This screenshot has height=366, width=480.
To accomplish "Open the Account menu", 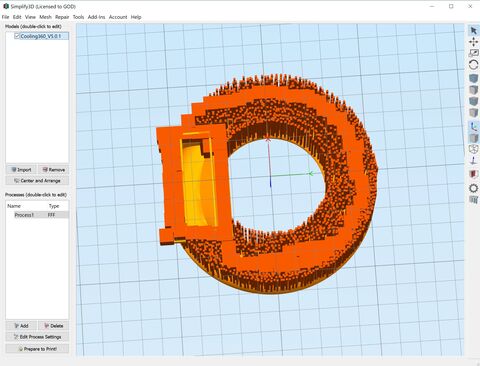I will click(118, 17).
